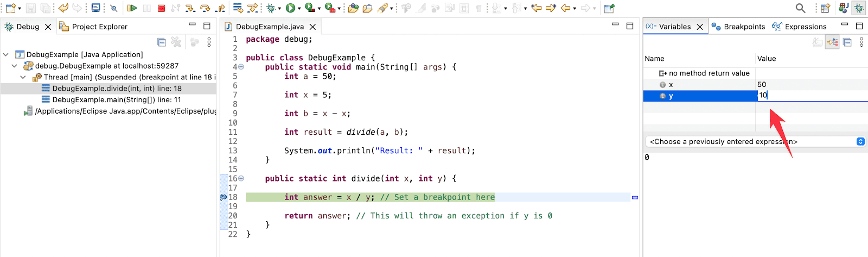
Task: Open the Search magnifier in toolbar
Action: [800, 8]
